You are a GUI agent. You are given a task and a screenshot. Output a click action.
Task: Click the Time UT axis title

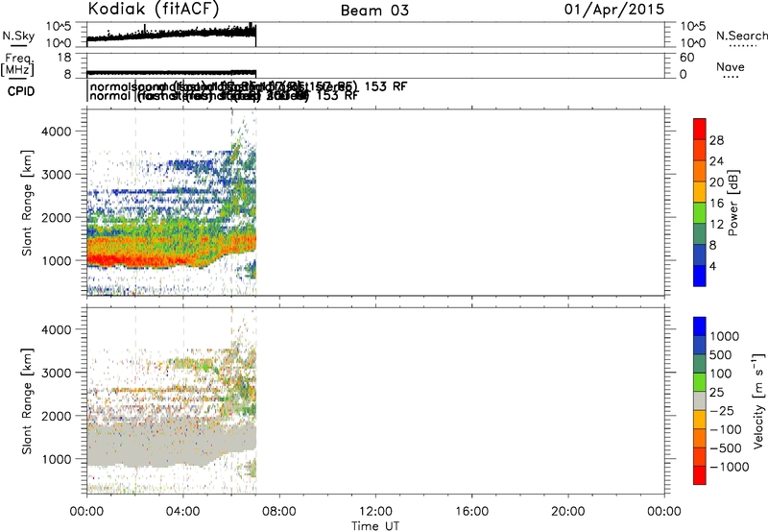point(375,526)
